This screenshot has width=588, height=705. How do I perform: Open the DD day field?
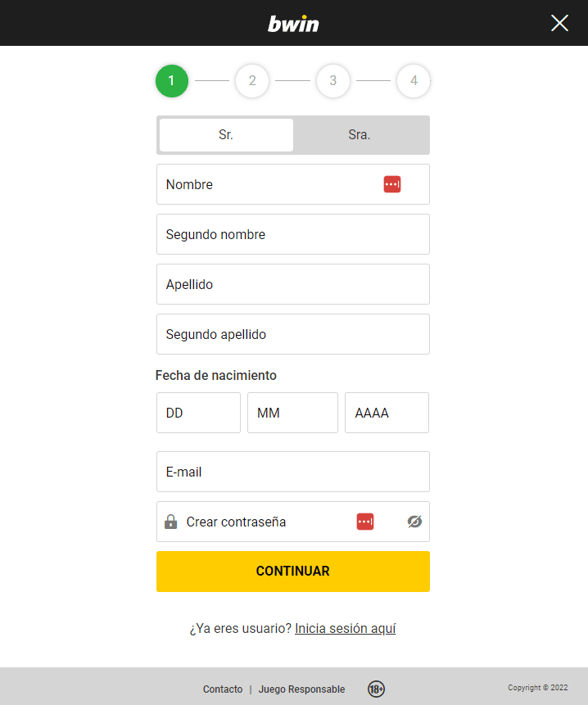pyautogui.click(x=198, y=413)
